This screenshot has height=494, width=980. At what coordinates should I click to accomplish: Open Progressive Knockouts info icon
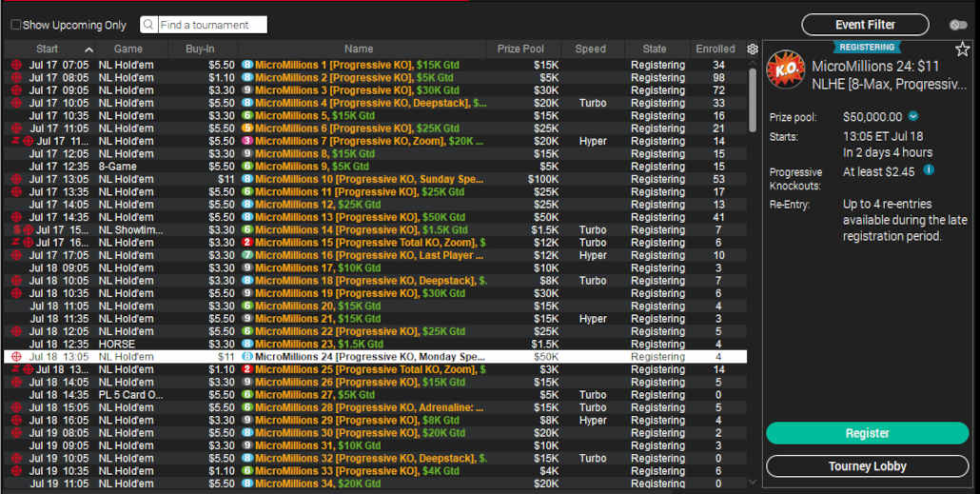pos(929,170)
